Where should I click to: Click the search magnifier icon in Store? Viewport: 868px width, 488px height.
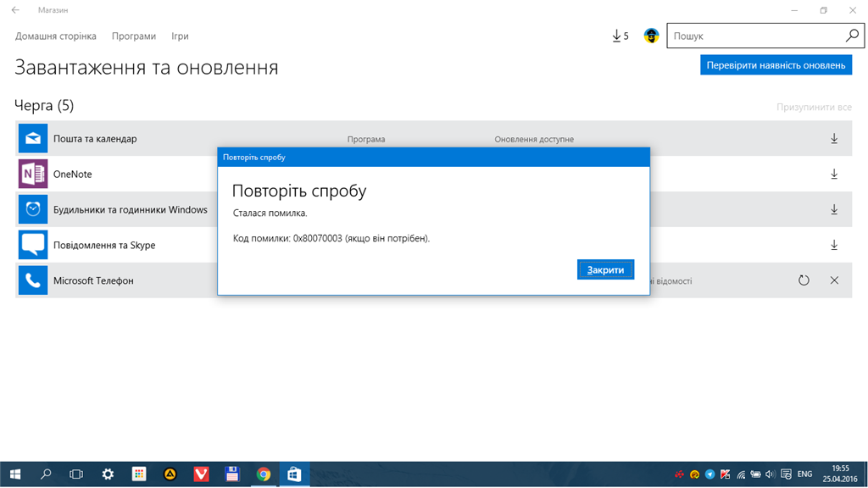pos(852,36)
